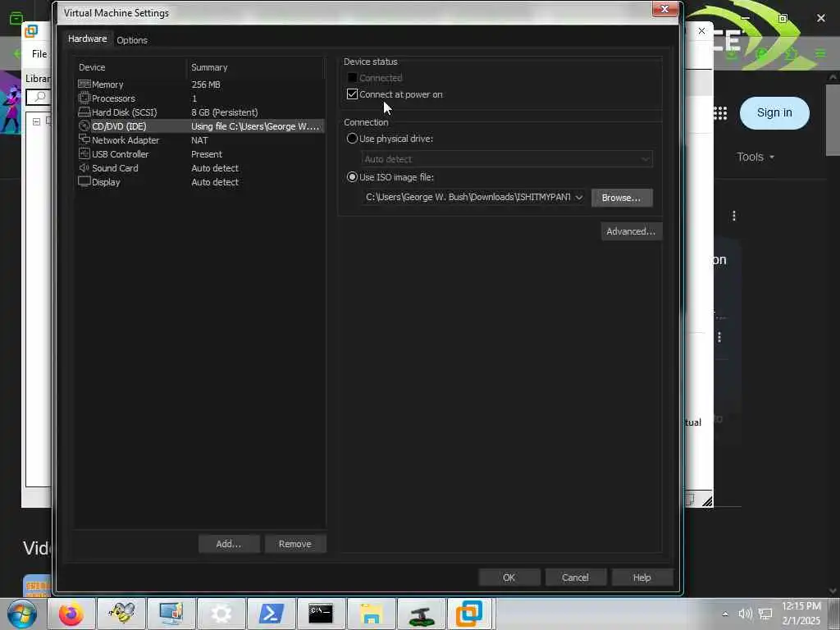Open the computer monitor taskbar icon
840x630 pixels.
171,614
